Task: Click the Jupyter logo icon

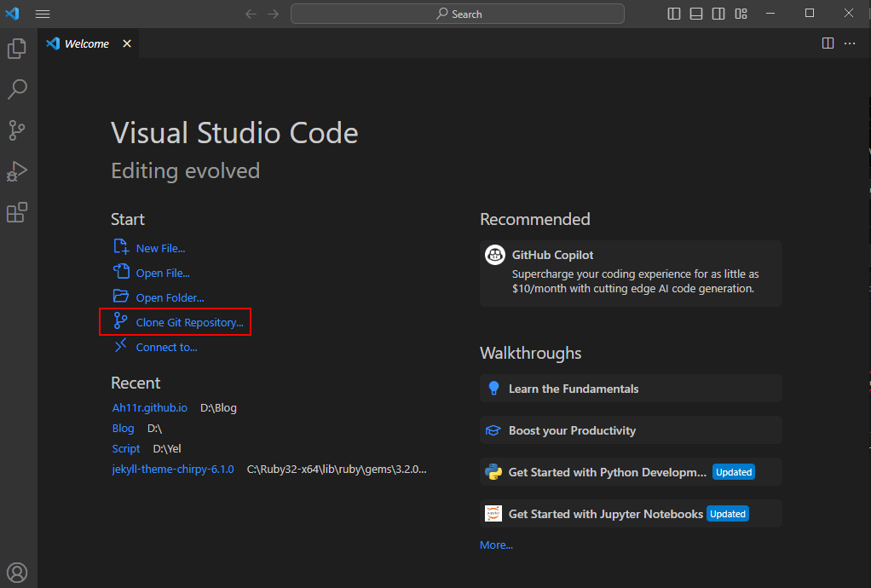Action: click(x=493, y=514)
